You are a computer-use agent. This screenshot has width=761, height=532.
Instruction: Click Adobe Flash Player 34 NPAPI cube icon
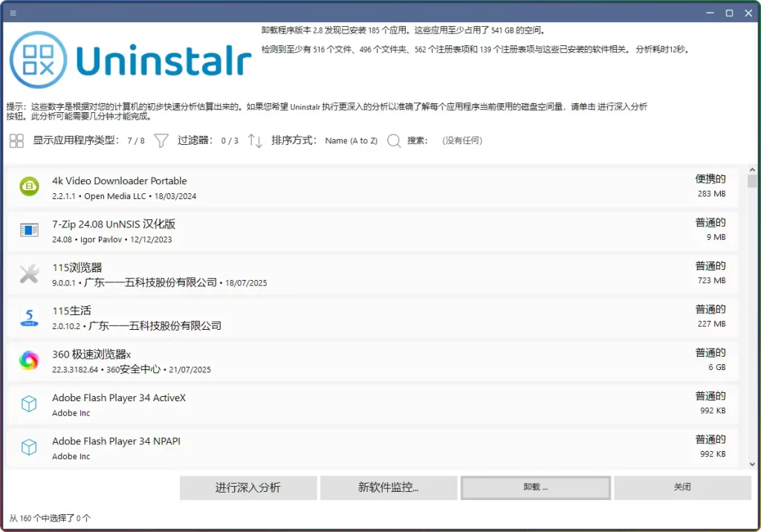coord(29,447)
